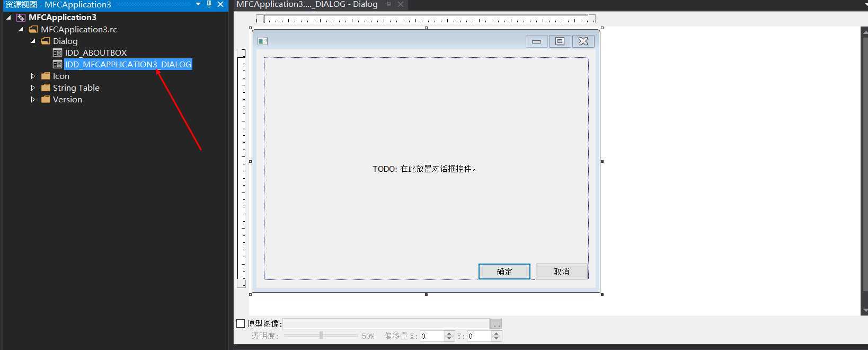
Task: Select the 取消 button control
Action: [x=562, y=272]
